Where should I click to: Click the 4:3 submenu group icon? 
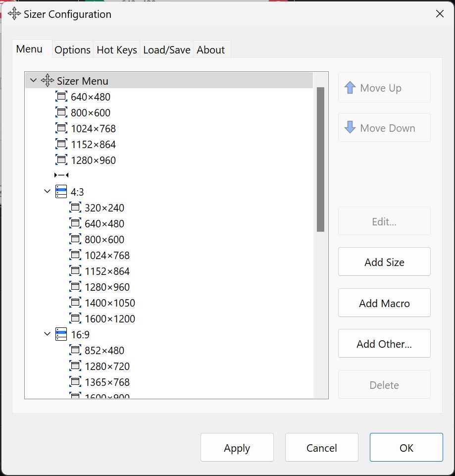pyautogui.click(x=61, y=192)
